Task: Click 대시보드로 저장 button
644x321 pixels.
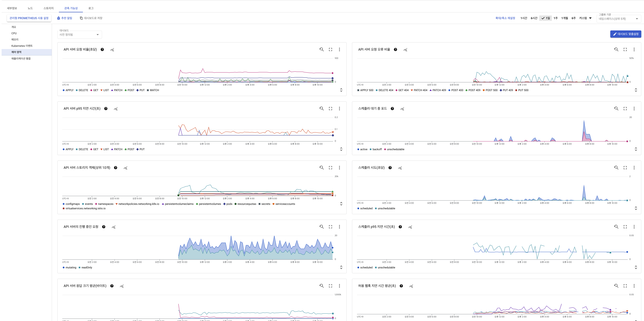Action: click(x=91, y=18)
